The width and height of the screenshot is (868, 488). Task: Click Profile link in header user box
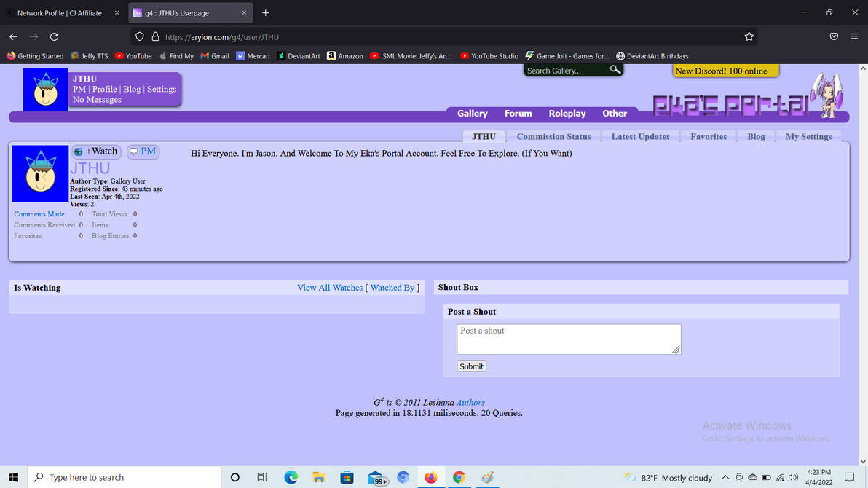[105, 89]
